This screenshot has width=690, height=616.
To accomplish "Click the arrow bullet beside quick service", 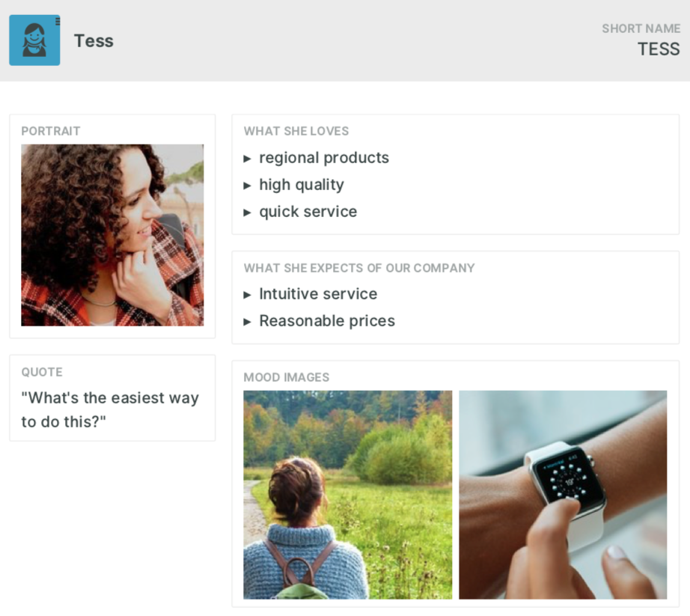I will pyautogui.click(x=247, y=213).
